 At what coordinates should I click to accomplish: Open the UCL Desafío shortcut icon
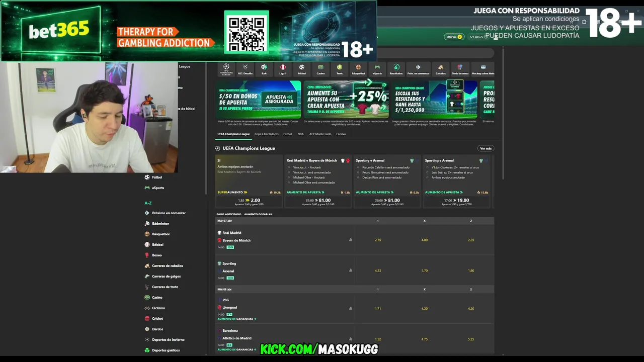pos(245,69)
